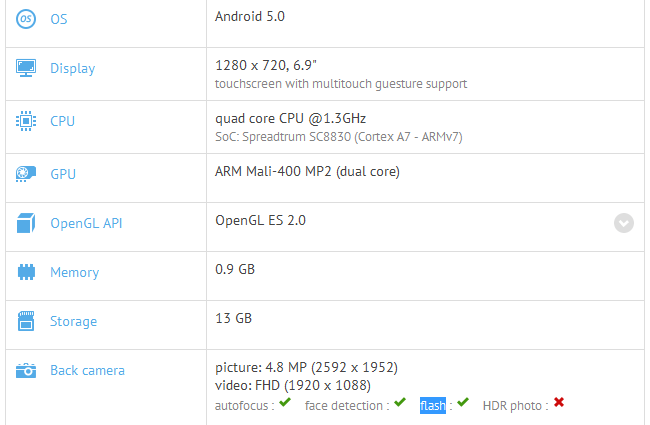Click the Storage label
This screenshot has width=650, height=425.
74,321
